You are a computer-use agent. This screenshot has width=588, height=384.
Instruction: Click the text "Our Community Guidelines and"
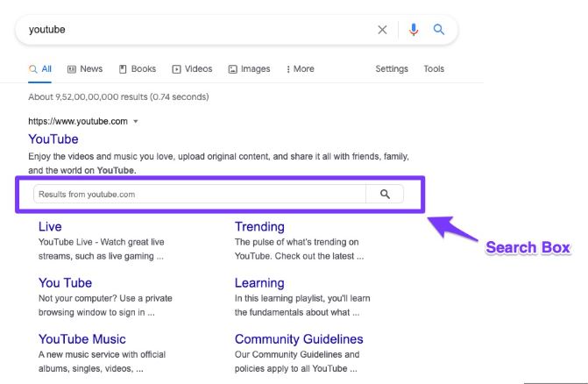[297, 354]
